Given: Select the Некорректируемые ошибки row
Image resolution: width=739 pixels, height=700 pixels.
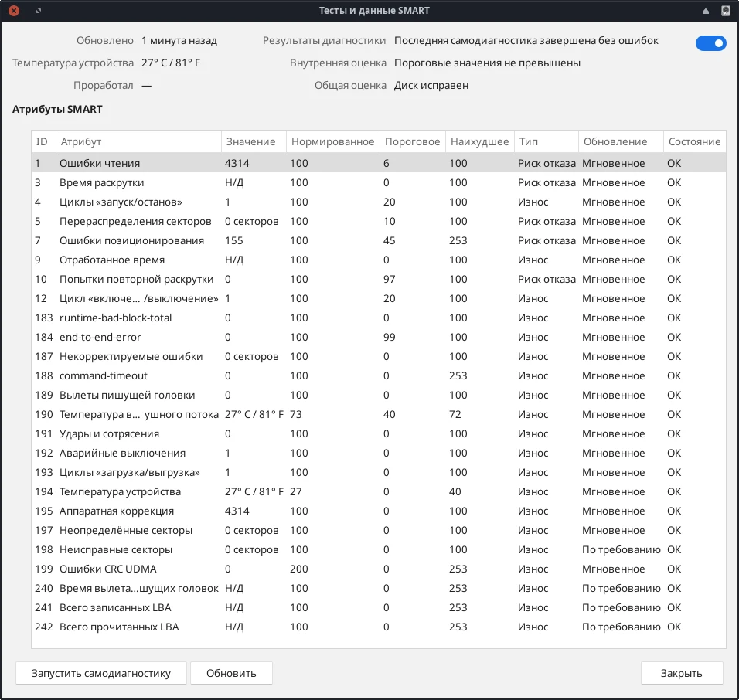Looking at the screenshot, I should 379,356.
